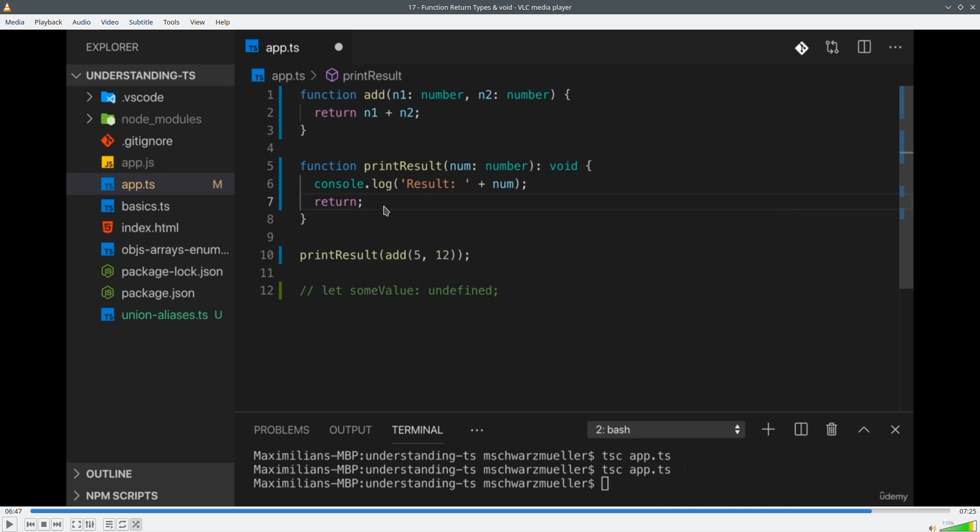
Task: Open the View menu
Action: point(198,22)
